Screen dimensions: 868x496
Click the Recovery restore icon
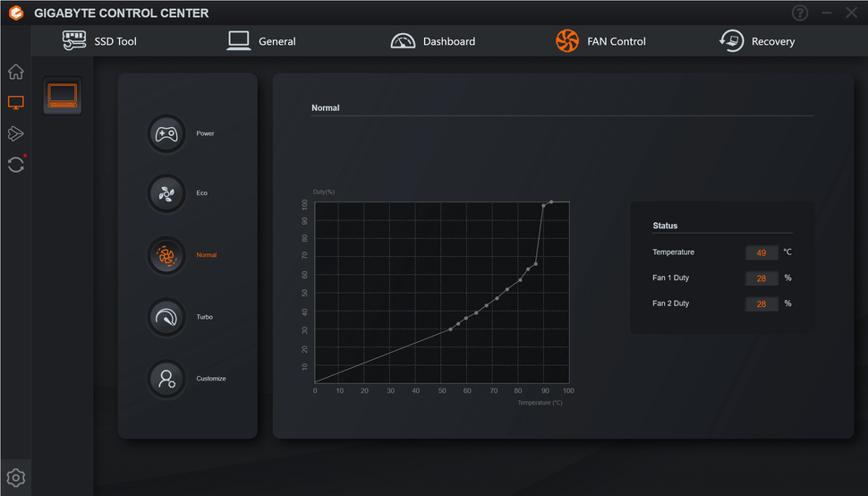731,41
